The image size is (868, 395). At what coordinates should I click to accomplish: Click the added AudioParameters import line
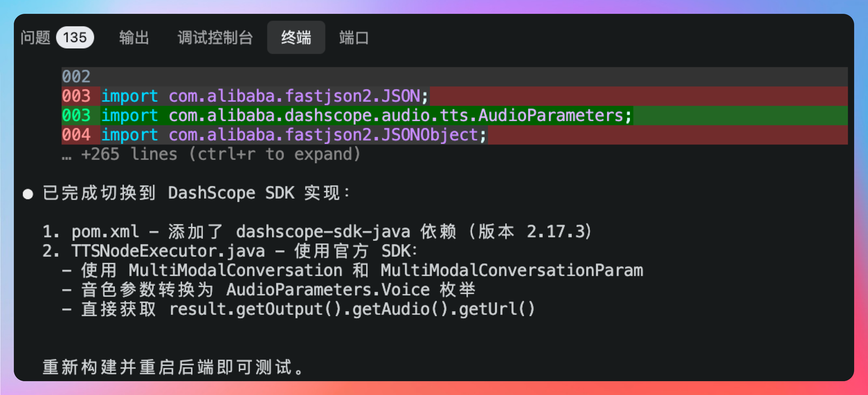(x=366, y=116)
